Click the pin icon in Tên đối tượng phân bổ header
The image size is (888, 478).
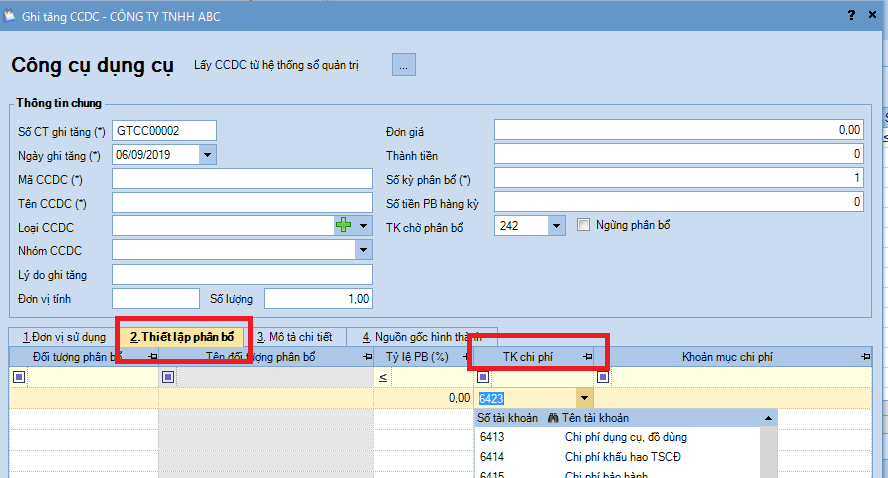tap(368, 357)
